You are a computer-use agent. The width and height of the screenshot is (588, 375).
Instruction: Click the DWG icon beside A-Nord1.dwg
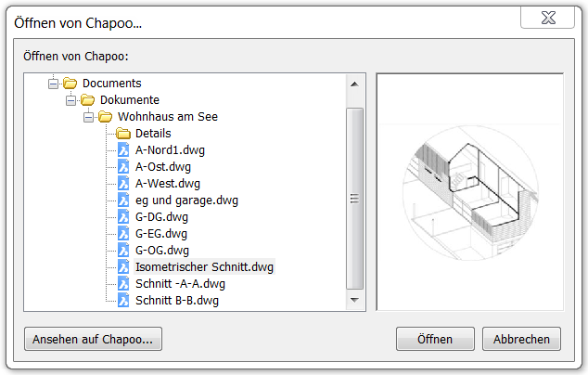(123, 149)
